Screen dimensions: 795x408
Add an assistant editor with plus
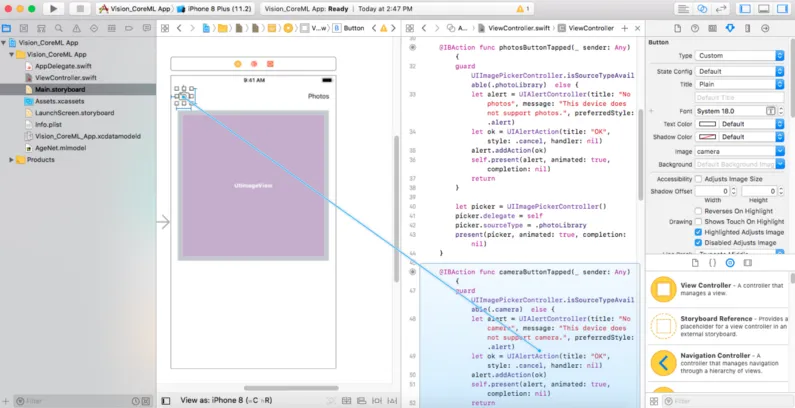625,28
